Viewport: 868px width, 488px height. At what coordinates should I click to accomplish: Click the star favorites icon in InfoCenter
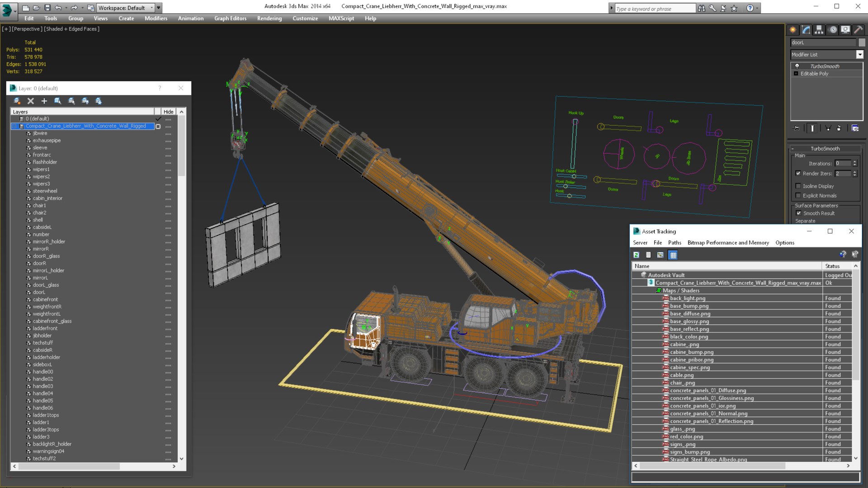click(x=734, y=8)
